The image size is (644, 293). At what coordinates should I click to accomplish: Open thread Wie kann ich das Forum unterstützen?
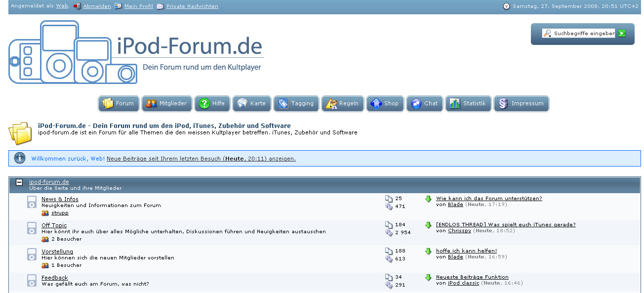(x=489, y=199)
